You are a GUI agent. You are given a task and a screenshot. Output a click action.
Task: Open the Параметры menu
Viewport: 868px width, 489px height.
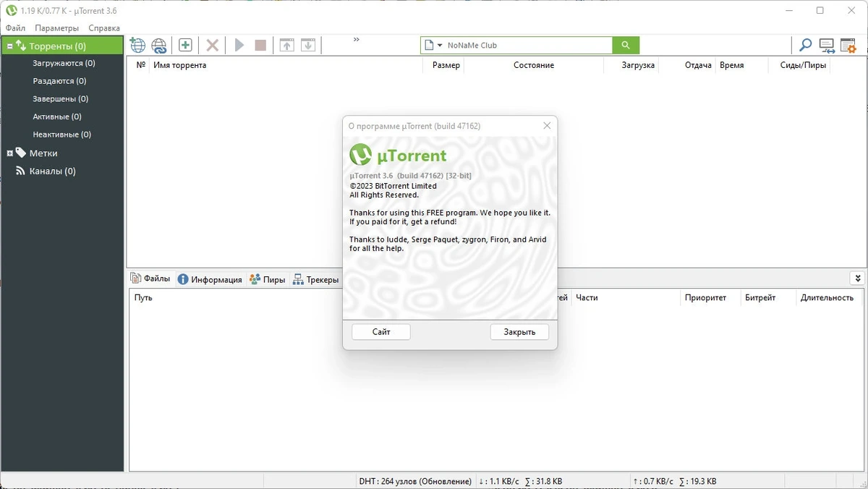click(x=56, y=28)
